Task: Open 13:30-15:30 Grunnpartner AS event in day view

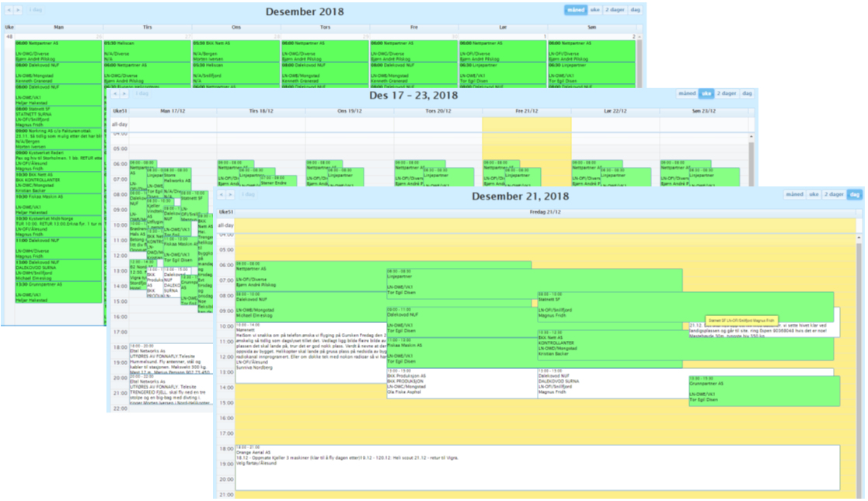Action: click(764, 391)
